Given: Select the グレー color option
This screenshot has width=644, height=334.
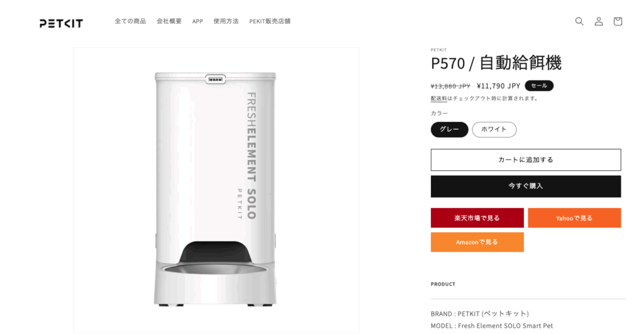Looking at the screenshot, I should (449, 130).
